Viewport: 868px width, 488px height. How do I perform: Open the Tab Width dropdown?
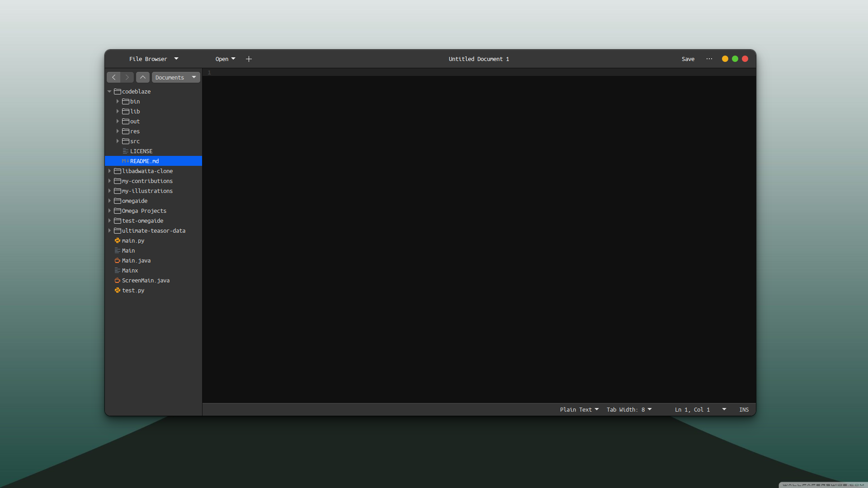coord(629,410)
